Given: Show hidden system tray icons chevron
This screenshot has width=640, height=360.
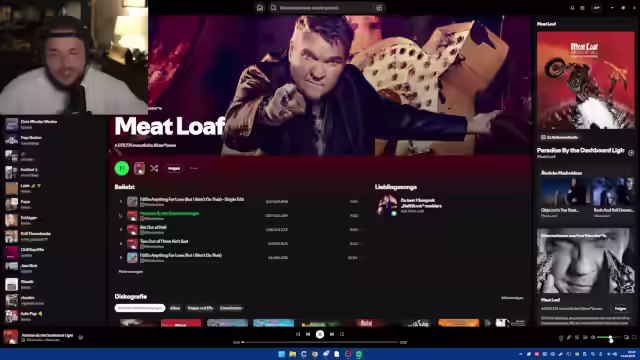Looking at the screenshot, I should (520, 354).
